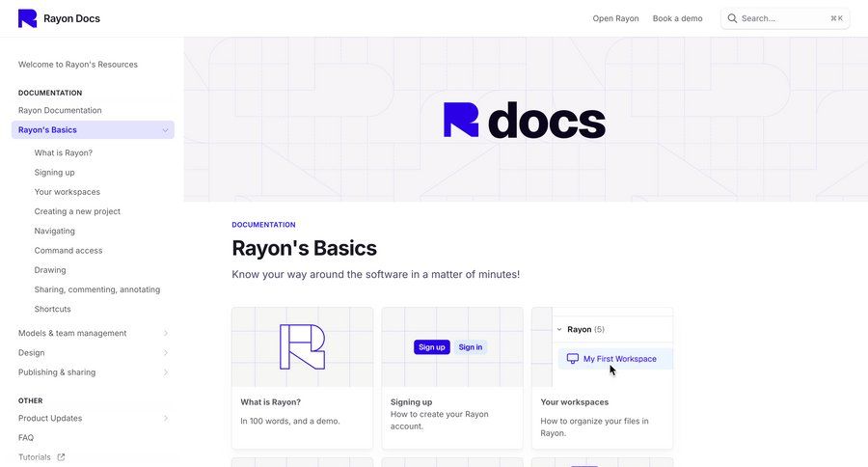Open the FAQ sidebar link
The width and height of the screenshot is (868, 467).
26,438
